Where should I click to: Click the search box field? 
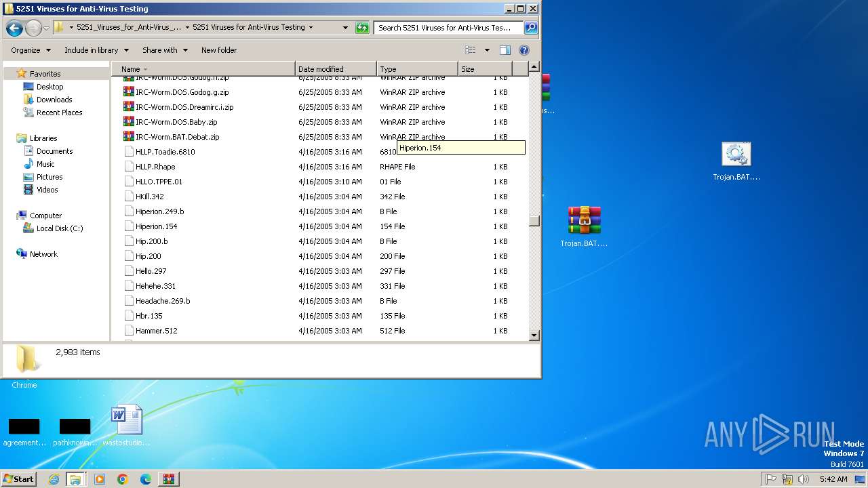448,28
